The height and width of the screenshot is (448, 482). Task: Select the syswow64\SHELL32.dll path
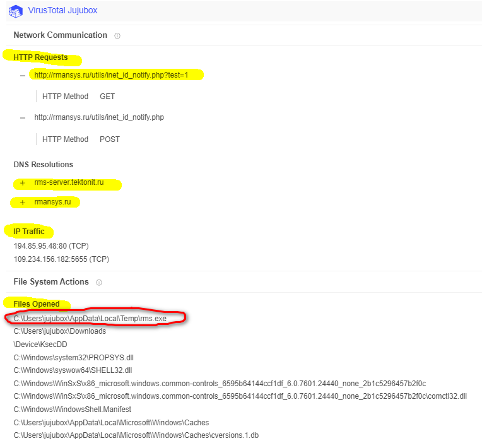point(73,370)
